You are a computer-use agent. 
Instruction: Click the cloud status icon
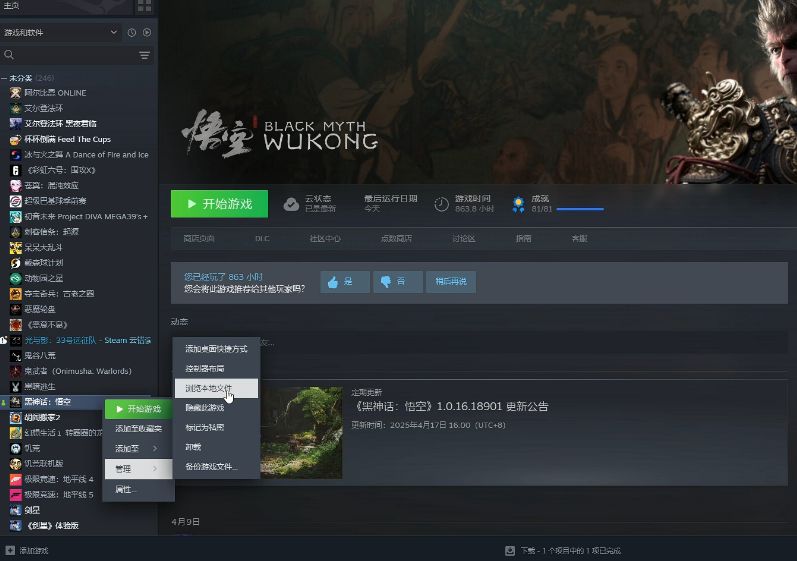click(291, 204)
